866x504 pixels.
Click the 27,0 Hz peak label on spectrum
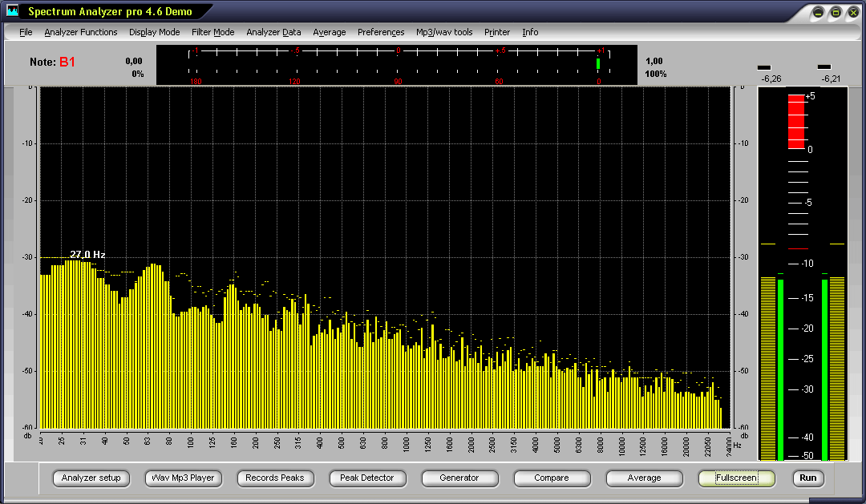87,255
